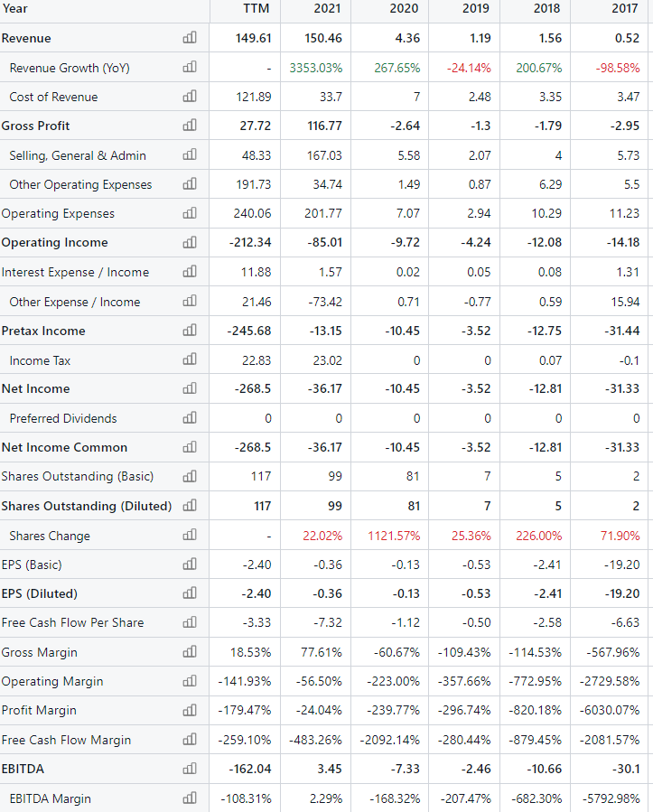Click the Year header cell

[14, 8]
